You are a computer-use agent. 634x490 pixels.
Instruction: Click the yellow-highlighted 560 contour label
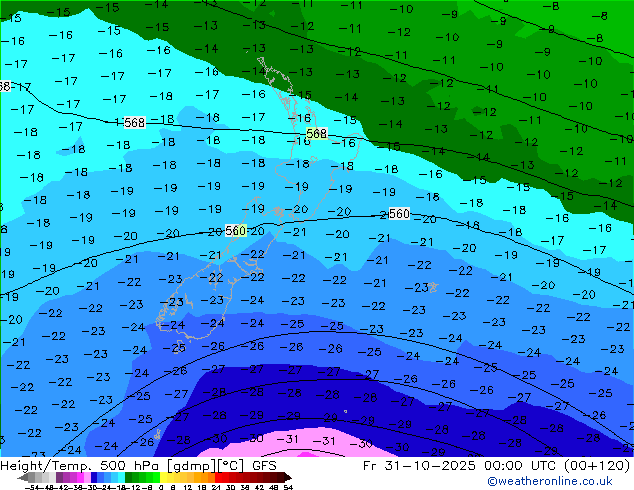coord(236,231)
